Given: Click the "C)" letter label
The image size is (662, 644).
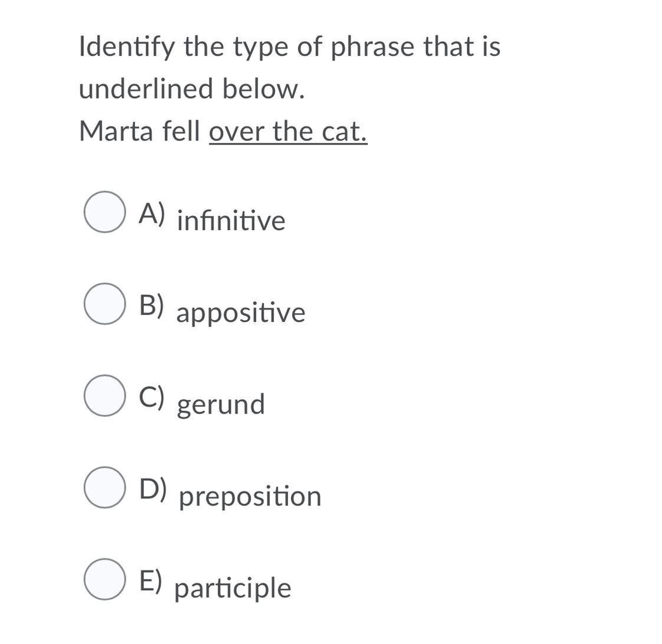Looking at the screenshot, I should [152, 397].
